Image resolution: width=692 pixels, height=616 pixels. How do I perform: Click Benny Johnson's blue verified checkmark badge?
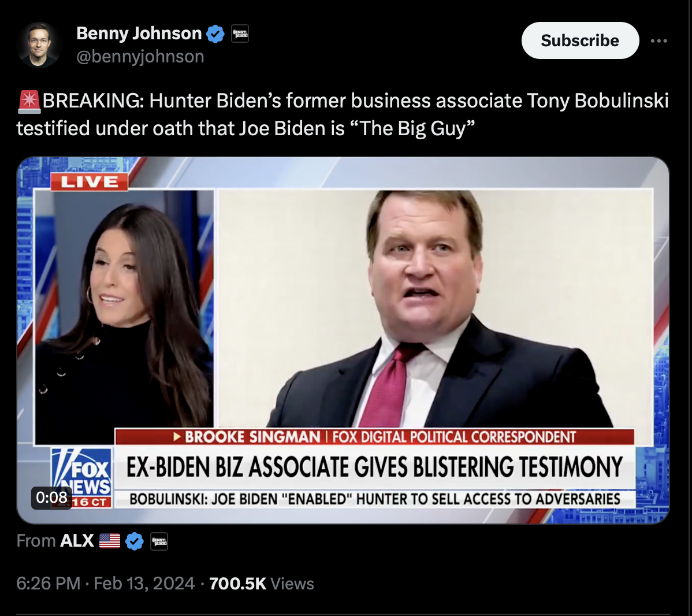(x=215, y=34)
